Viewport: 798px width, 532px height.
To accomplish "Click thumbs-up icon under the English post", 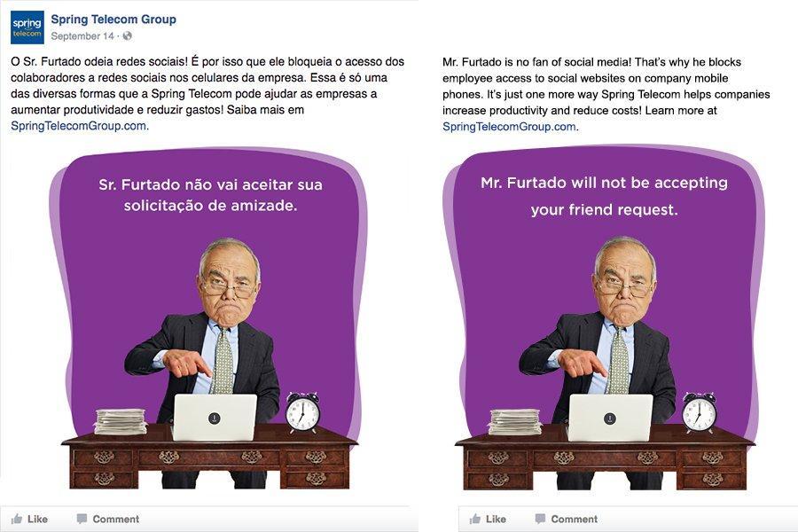I will pyautogui.click(x=475, y=519).
